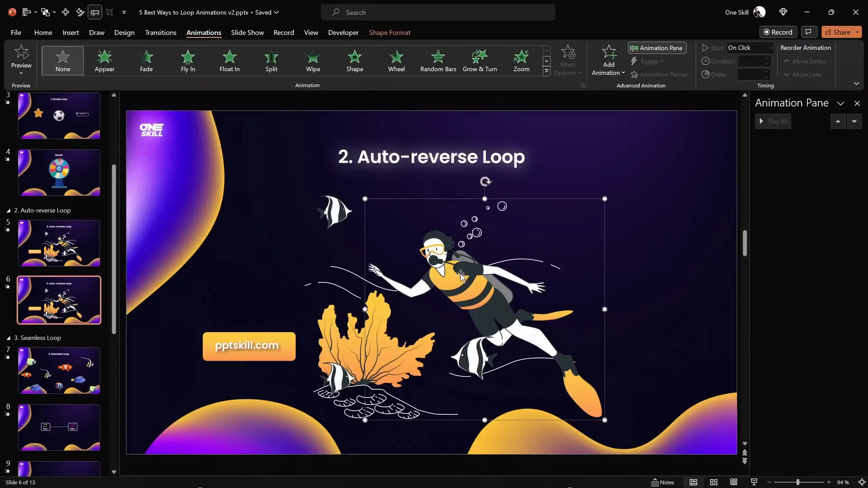The width and height of the screenshot is (868, 488).
Task: Switch to the Shape Format tab
Action: click(390, 33)
